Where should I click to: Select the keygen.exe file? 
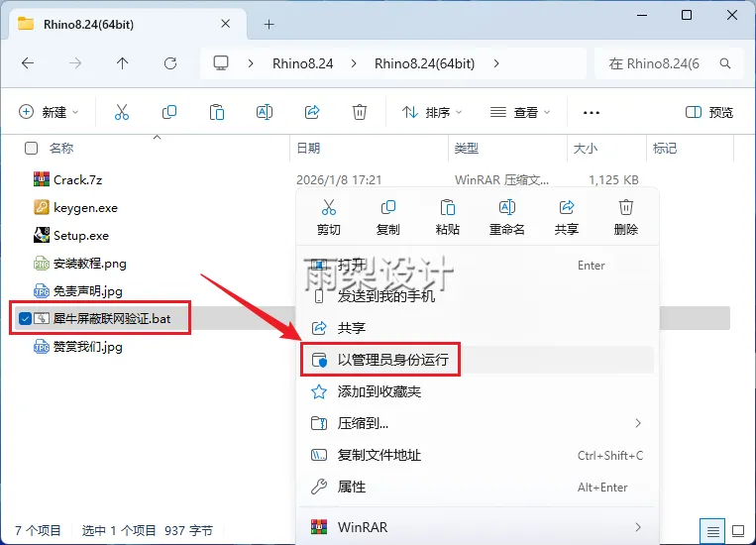pos(85,208)
